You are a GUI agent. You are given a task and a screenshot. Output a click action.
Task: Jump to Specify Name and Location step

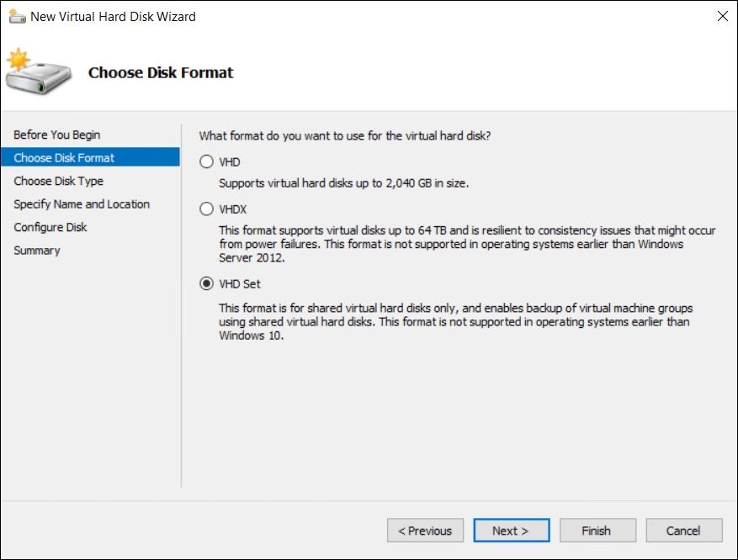pyautogui.click(x=82, y=204)
